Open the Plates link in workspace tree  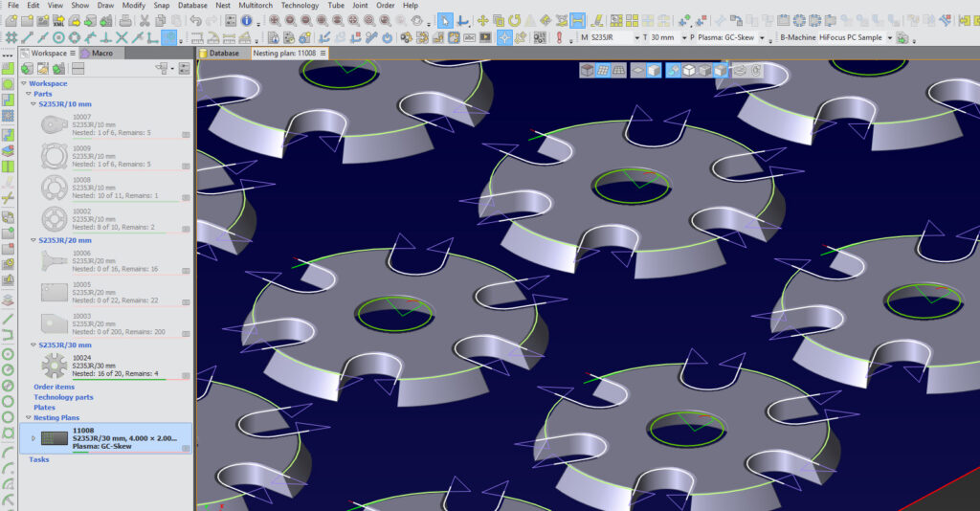[x=44, y=408]
